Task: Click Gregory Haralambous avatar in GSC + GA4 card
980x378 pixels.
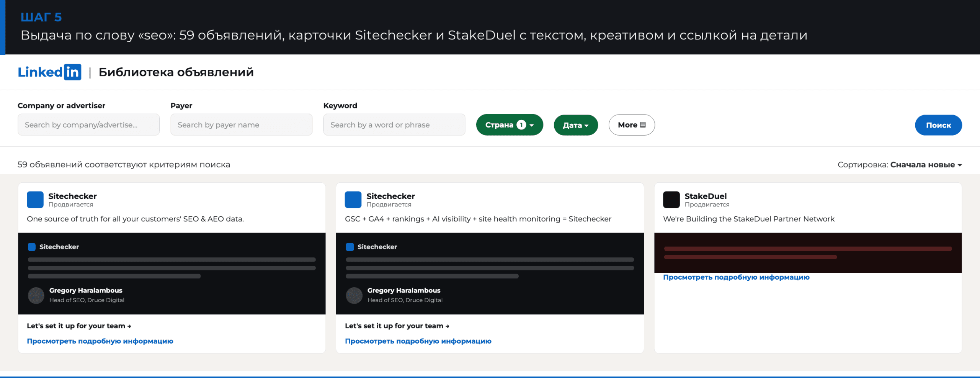Action: tap(354, 296)
